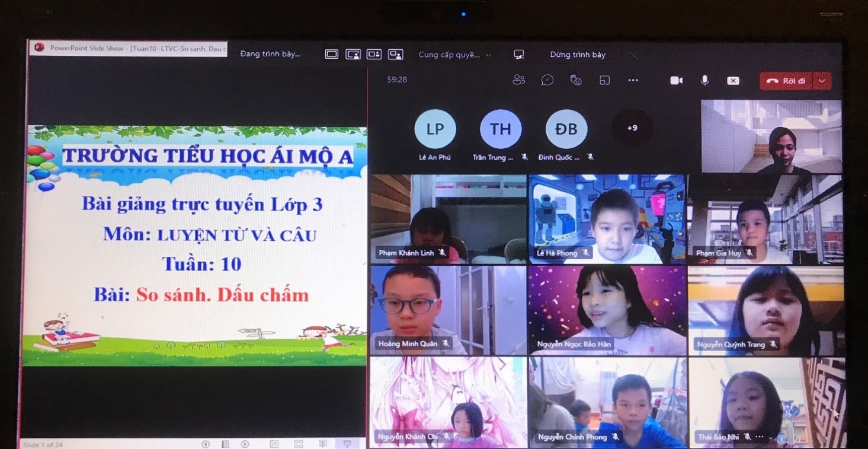Click the stop-sharing X icon beside microphone
This screenshot has width=868, height=449.
click(x=733, y=81)
